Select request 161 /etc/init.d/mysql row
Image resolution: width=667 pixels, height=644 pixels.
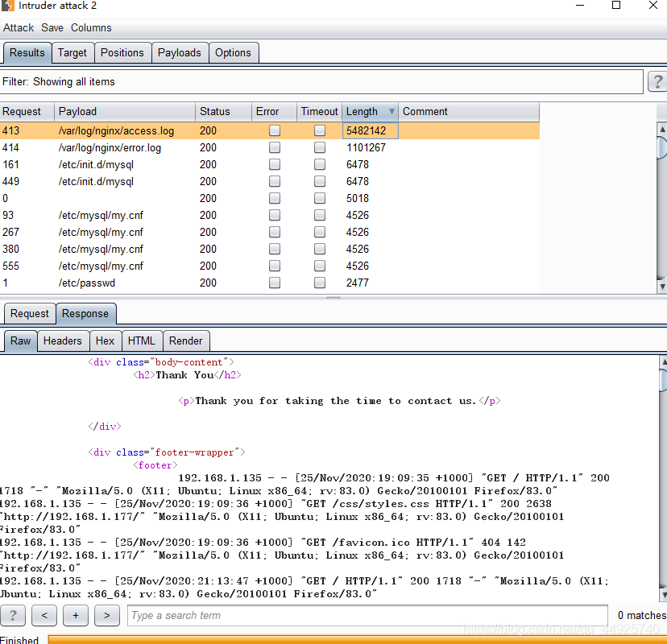[x=270, y=164]
